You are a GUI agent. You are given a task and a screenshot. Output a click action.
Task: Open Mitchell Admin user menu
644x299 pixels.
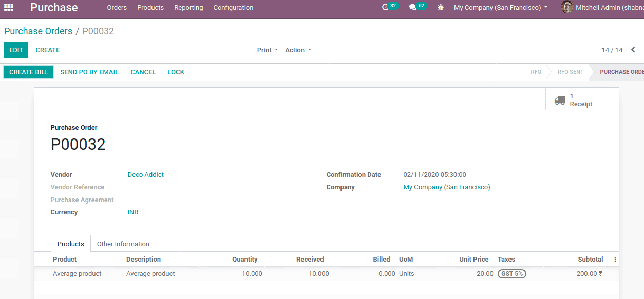click(602, 8)
